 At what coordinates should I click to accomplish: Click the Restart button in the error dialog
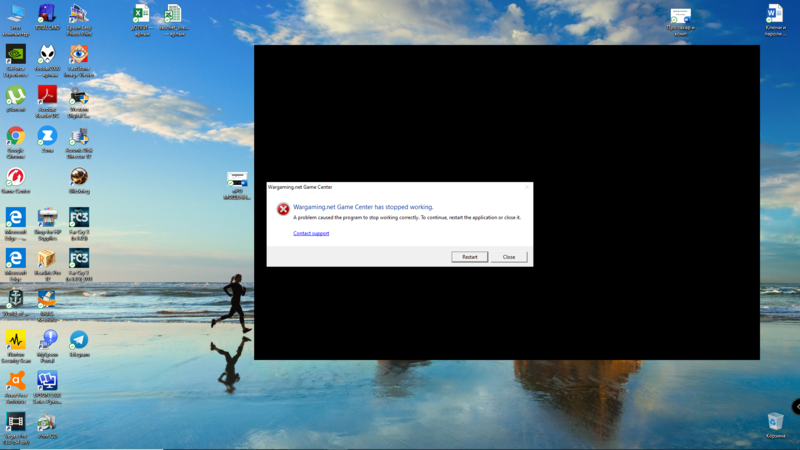[469, 257]
